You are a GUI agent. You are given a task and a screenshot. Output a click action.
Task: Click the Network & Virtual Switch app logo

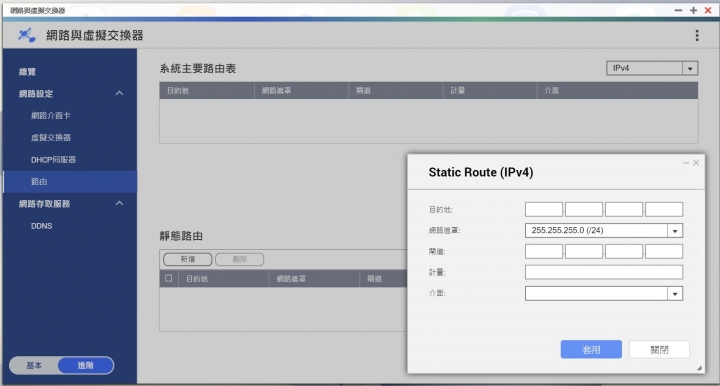(x=27, y=35)
